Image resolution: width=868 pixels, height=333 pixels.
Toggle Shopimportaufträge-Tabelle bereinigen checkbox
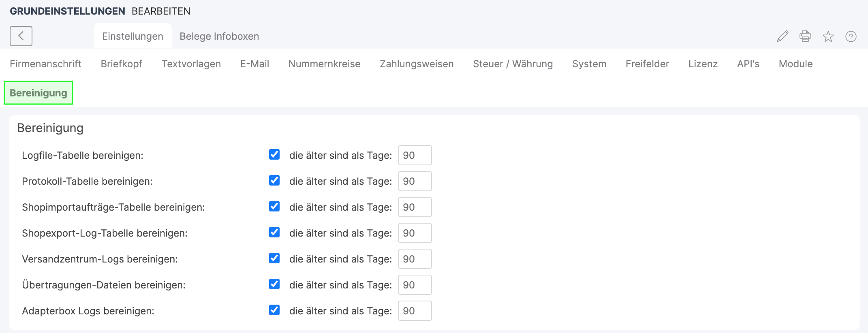[274, 206]
